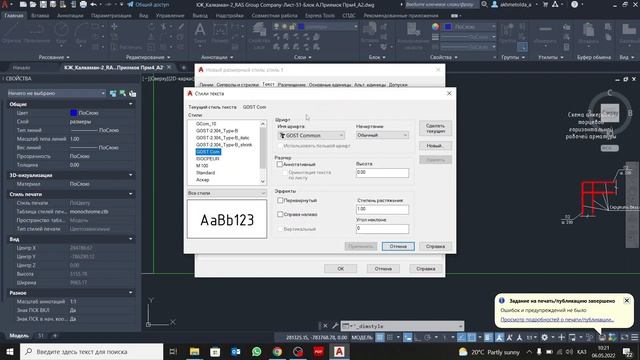Toggle the ortho mode status bar icon
640x360 pixels.
[418, 337]
